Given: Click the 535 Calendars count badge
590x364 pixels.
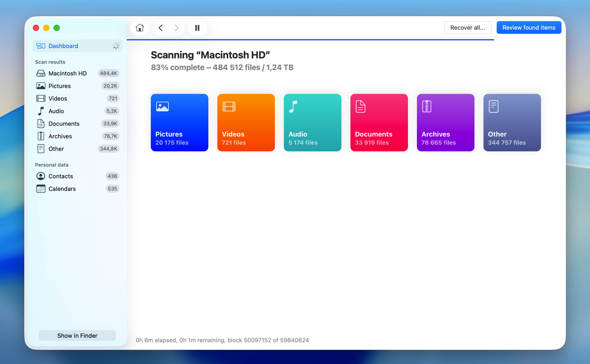Looking at the screenshot, I should [x=112, y=188].
